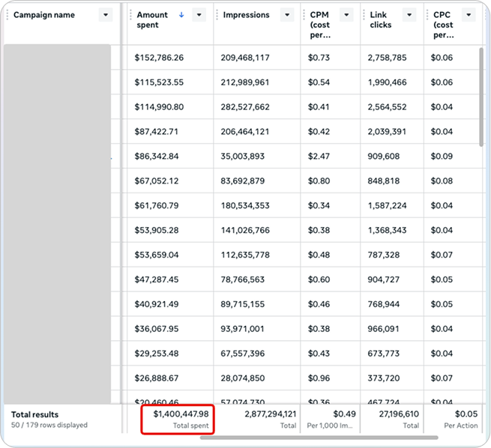Click the $0.08 CPC cell
Image resolution: width=491 pixels, height=448 pixels.
(x=442, y=181)
